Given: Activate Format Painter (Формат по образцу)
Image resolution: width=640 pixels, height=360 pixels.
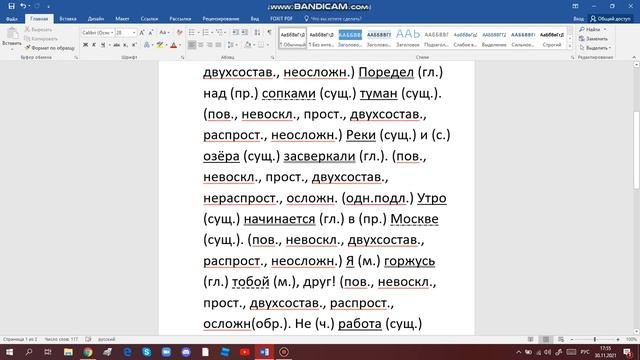Looking at the screenshot, I should (x=50, y=48).
